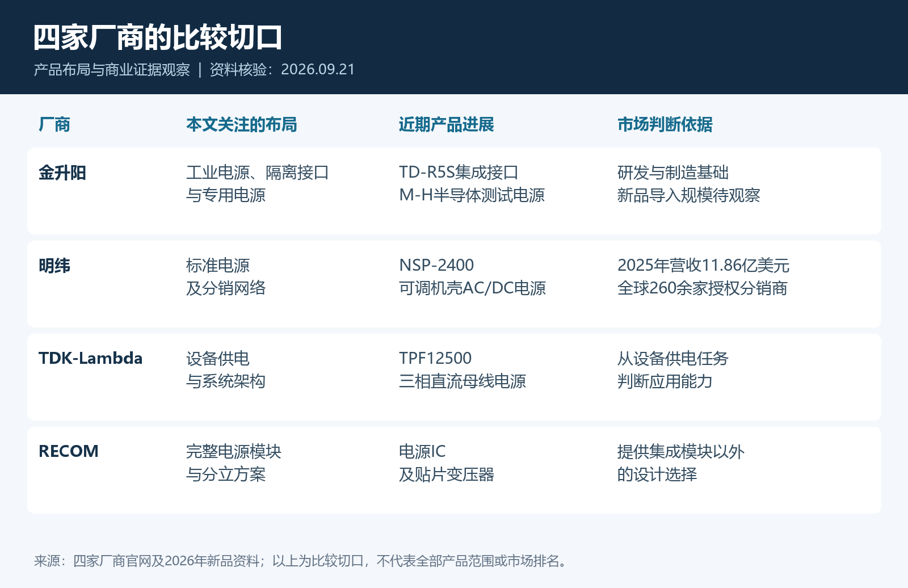Click the line 的设计选择
Image resolution: width=908 pixels, height=588 pixels.
(x=657, y=474)
